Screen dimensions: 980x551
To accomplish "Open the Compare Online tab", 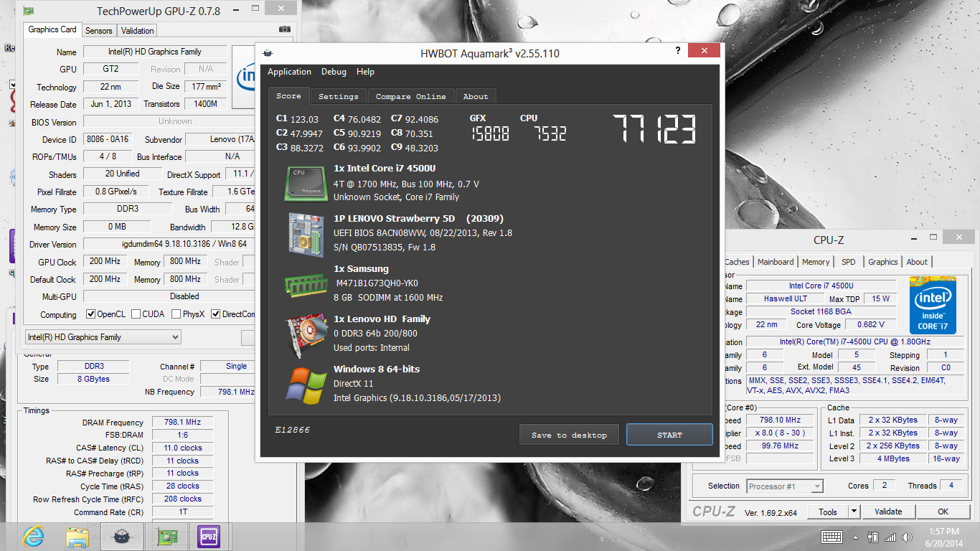I will coord(411,96).
